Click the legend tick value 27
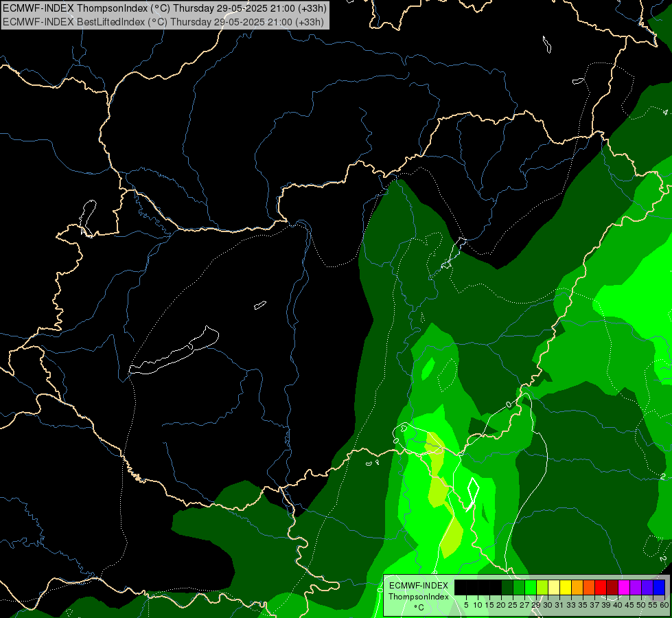672x618 pixels. pos(524,605)
